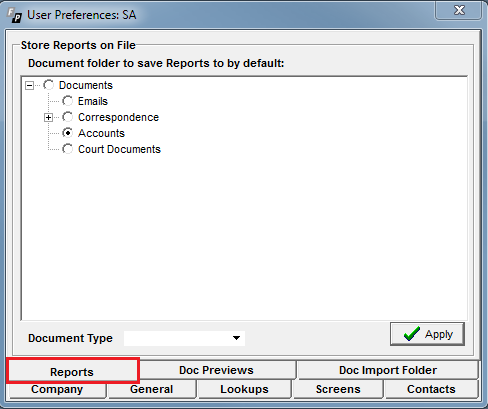488x409 pixels.
Task: Select the Documents radio button
Action: [x=49, y=85]
